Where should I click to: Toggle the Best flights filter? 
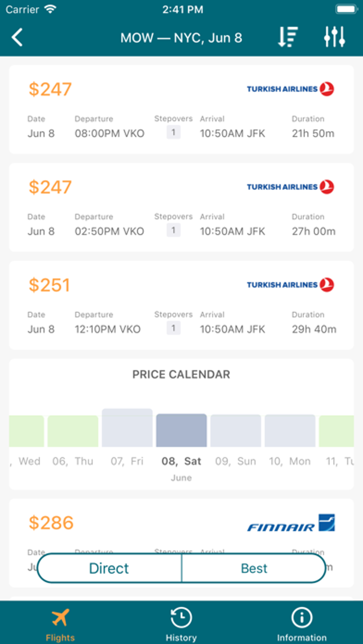click(254, 568)
